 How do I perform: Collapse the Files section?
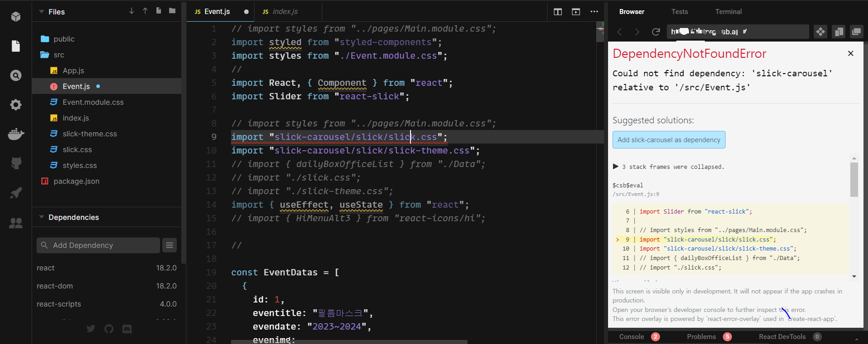pyautogui.click(x=42, y=12)
